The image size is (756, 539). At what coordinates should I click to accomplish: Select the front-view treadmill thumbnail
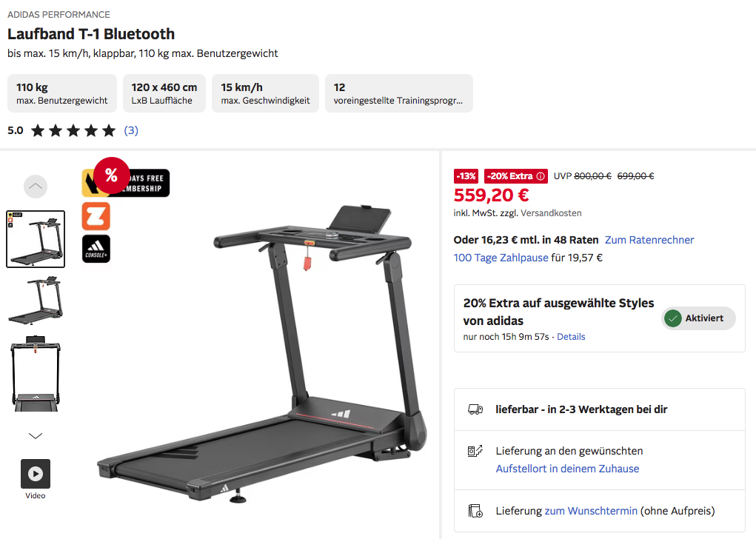(36, 373)
